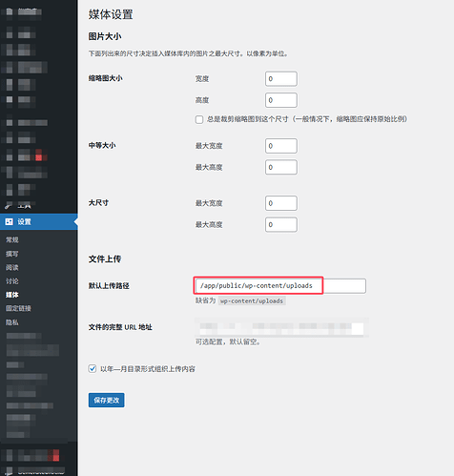
Task: Click 中等大小 最大宽度 input field
Action: (281, 146)
